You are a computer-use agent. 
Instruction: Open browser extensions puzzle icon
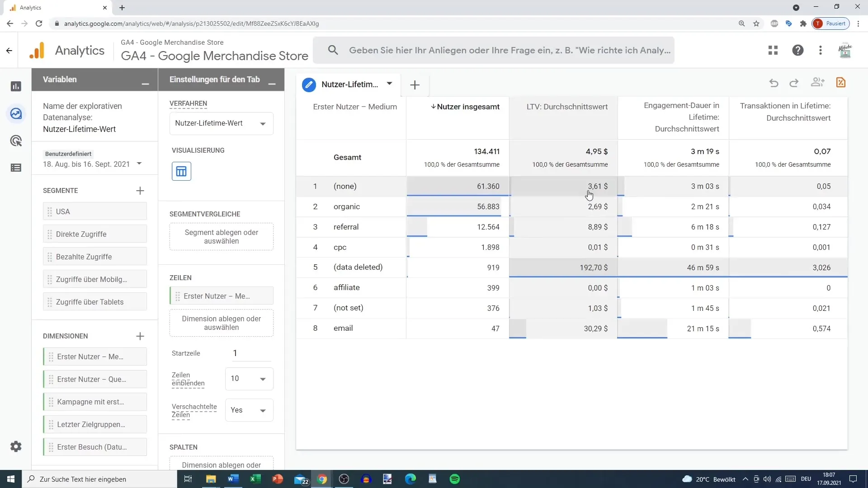(803, 23)
